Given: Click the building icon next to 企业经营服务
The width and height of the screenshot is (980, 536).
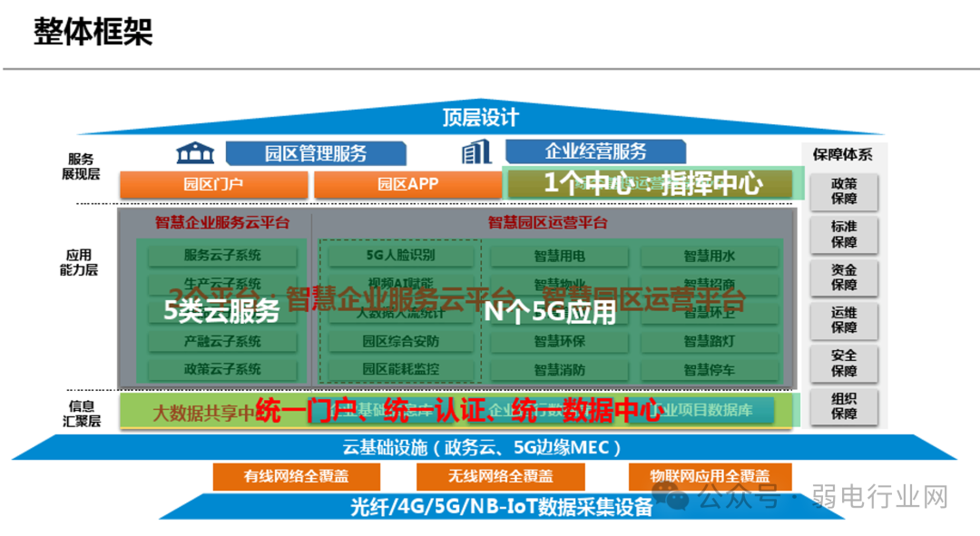Looking at the screenshot, I should [x=476, y=151].
